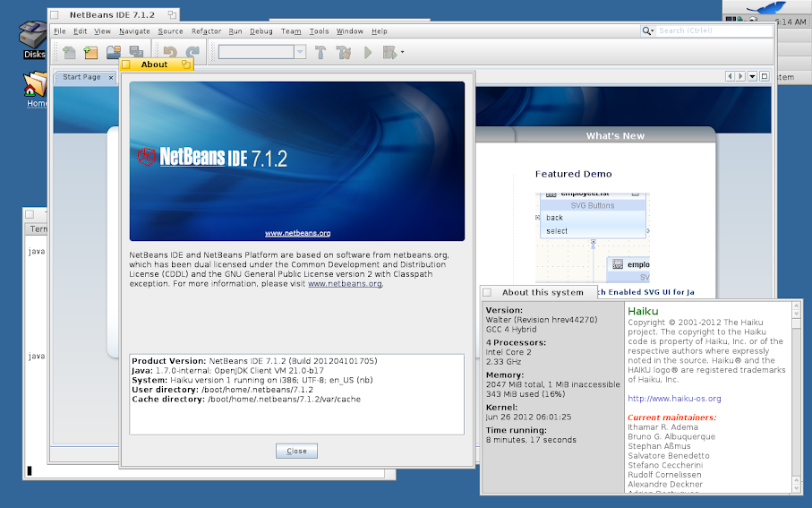
Task: Open the Refactor menu
Action: (x=206, y=31)
